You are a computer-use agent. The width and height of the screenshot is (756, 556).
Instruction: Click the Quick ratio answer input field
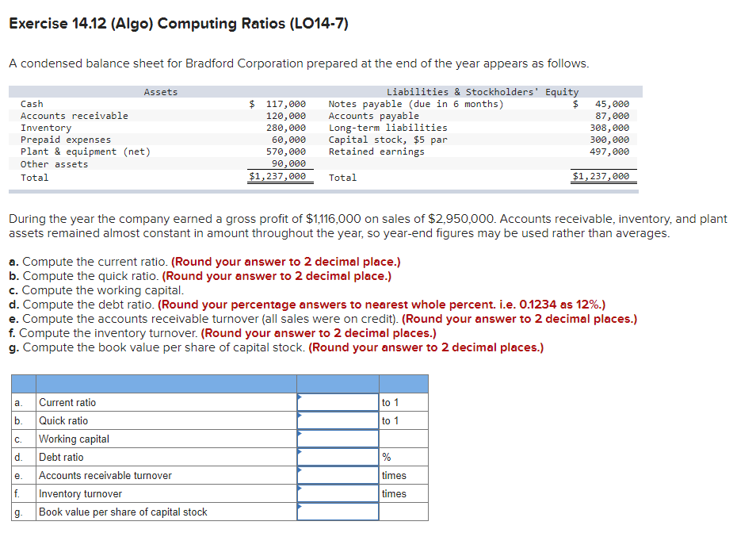338,421
